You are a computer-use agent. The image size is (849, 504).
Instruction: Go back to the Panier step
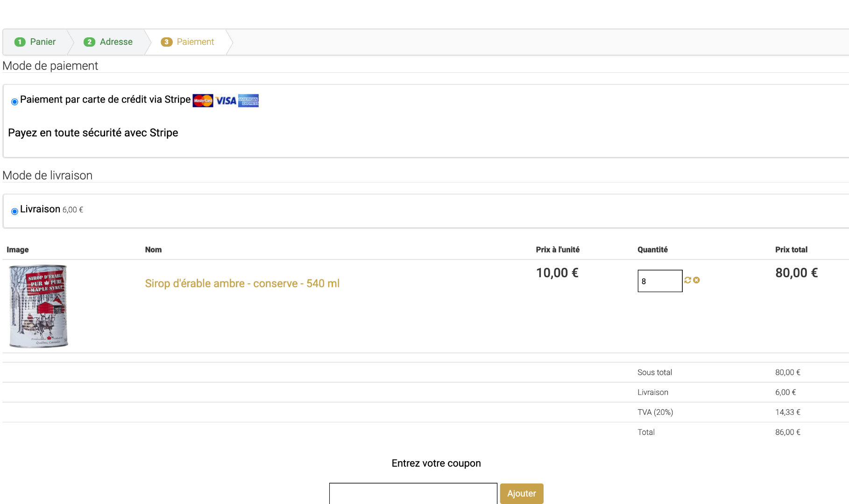35,42
